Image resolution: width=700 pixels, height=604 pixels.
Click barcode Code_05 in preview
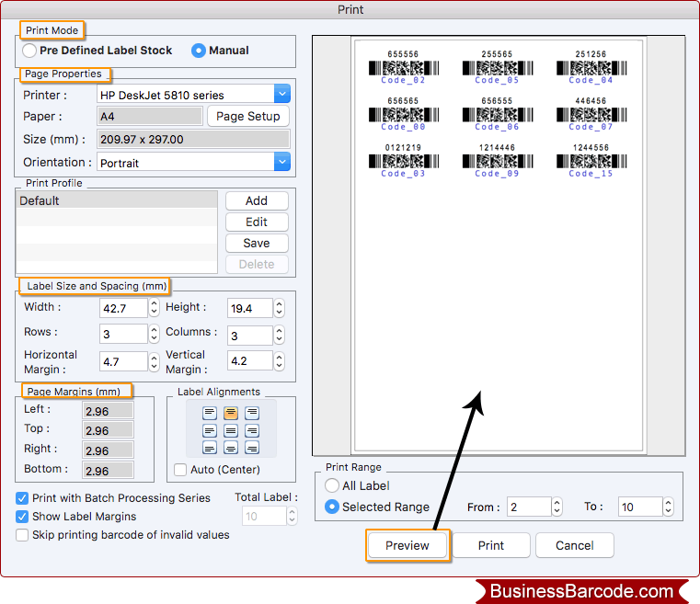[x=497, y=67]
